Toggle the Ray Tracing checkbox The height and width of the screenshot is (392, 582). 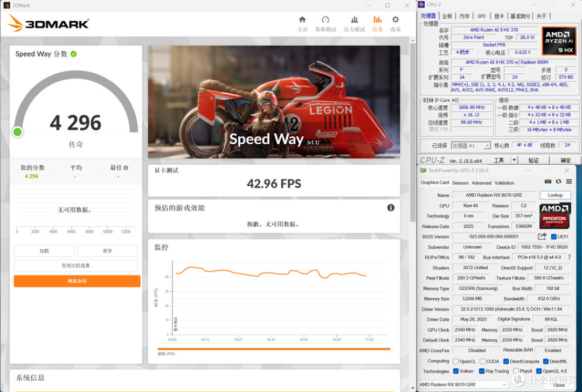[481, 371]
